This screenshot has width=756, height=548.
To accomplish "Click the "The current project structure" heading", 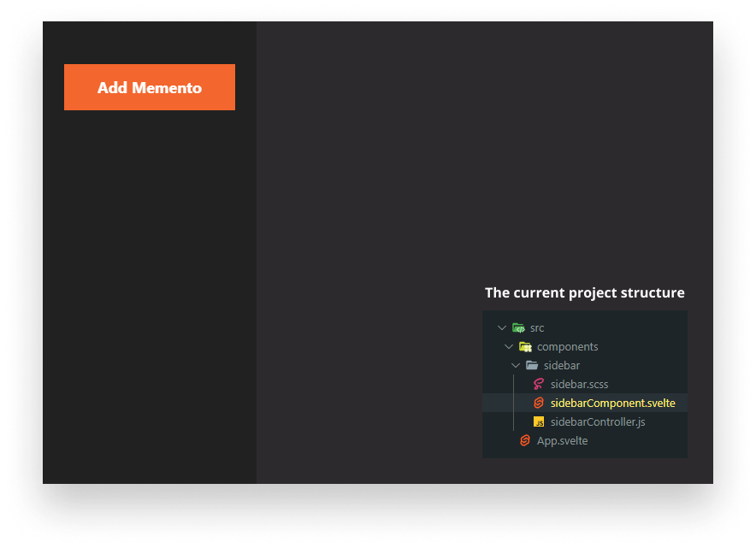I will click(x=585, y=292).
